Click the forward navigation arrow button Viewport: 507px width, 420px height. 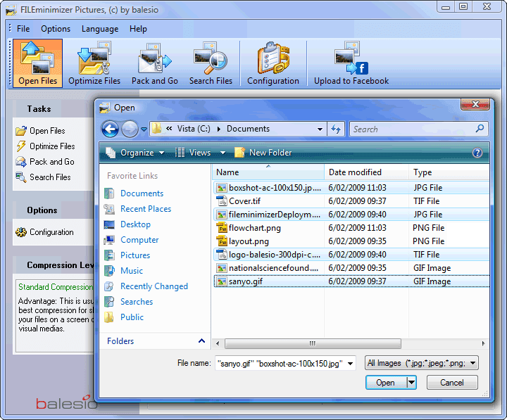pos(130,129)
